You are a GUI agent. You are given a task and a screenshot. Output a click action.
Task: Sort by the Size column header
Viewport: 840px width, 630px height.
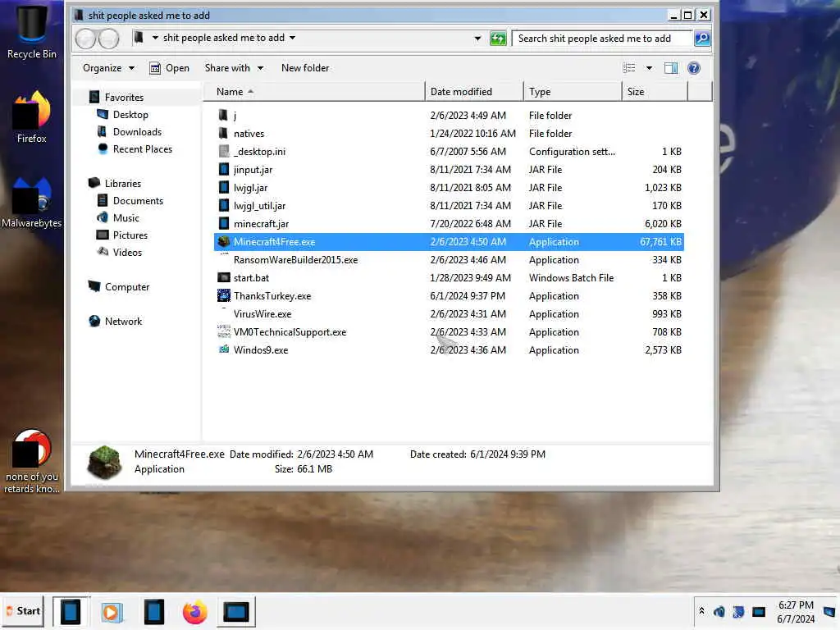[x=655, y=92]
